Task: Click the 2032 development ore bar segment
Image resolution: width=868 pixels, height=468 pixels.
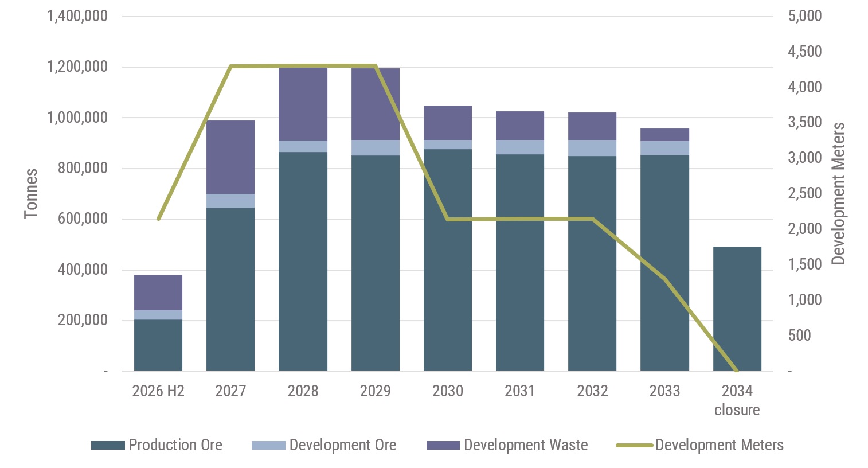Action: [592, 148]
